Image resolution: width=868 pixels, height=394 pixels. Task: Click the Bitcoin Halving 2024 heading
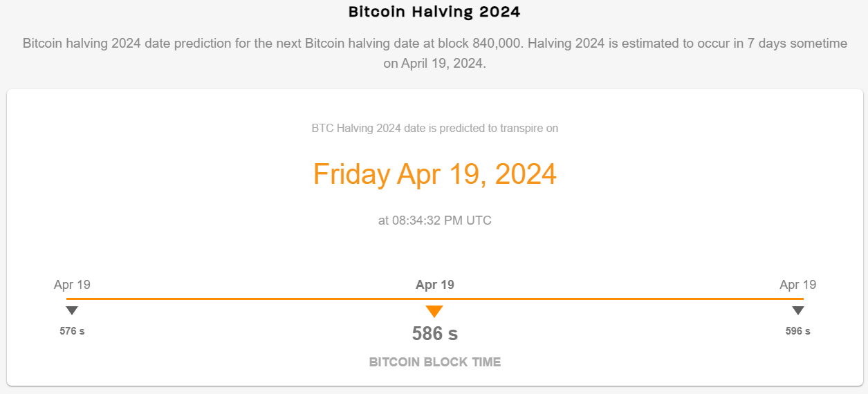[434, 12]
